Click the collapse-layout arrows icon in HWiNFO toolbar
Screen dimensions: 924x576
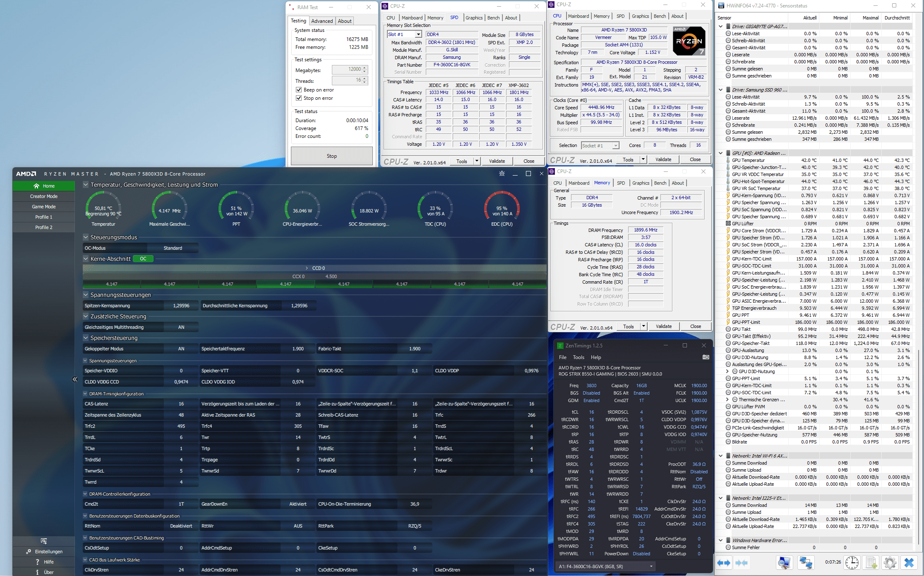click(742, 562)
